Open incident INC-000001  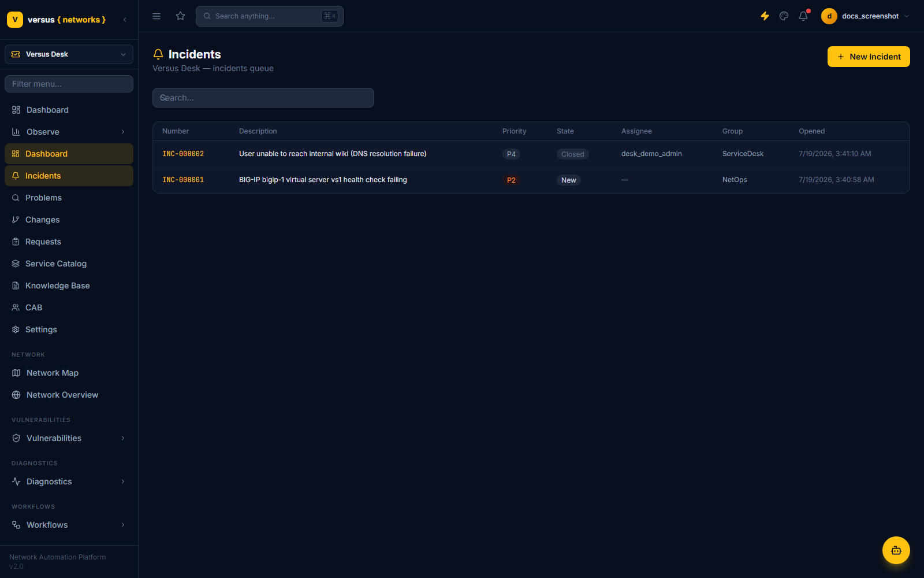183,180
